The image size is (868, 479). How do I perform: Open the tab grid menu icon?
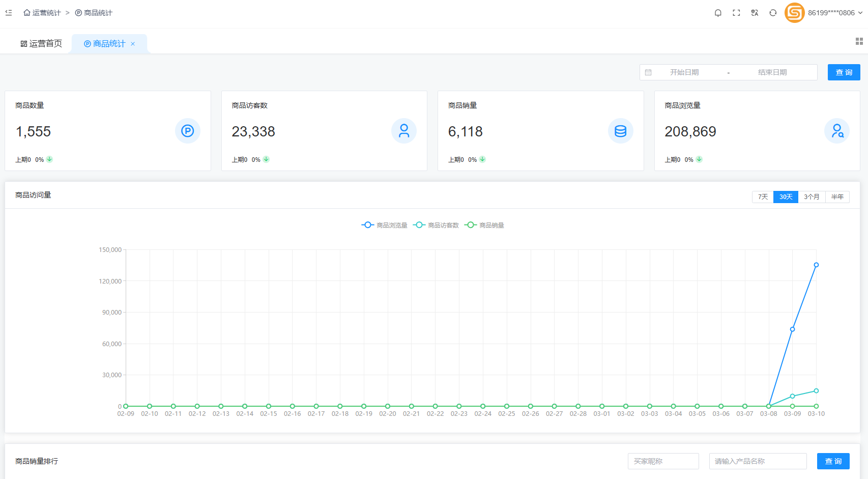[x=859, y=41]
